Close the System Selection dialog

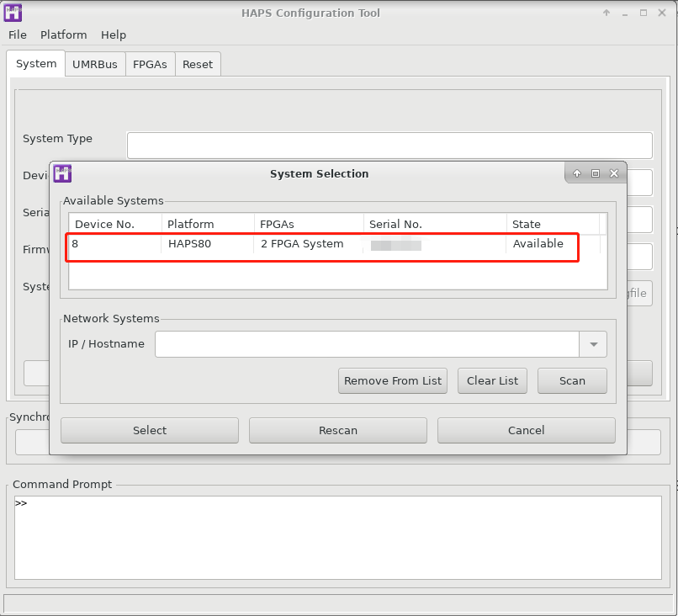tap(614, 173)
